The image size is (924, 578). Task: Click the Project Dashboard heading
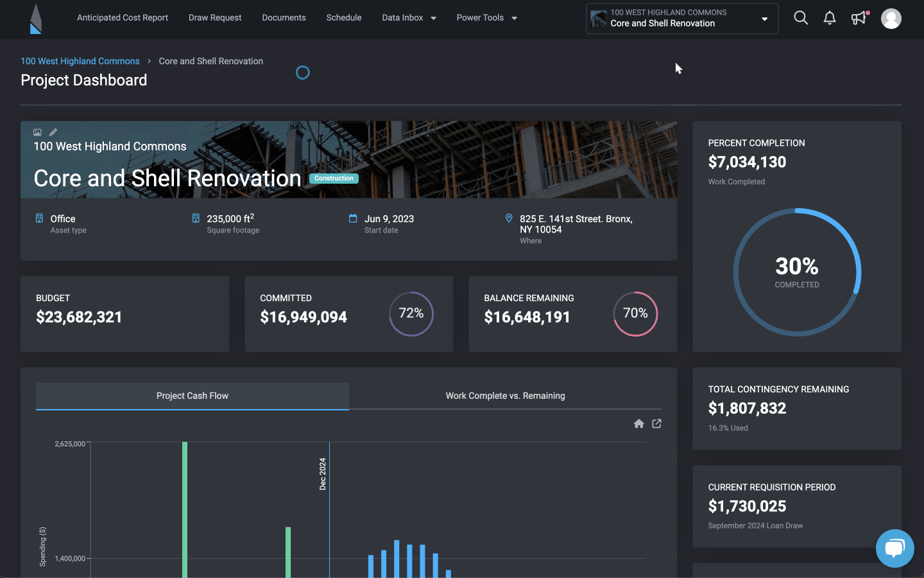pyautogui.click(x=84, y=80)
